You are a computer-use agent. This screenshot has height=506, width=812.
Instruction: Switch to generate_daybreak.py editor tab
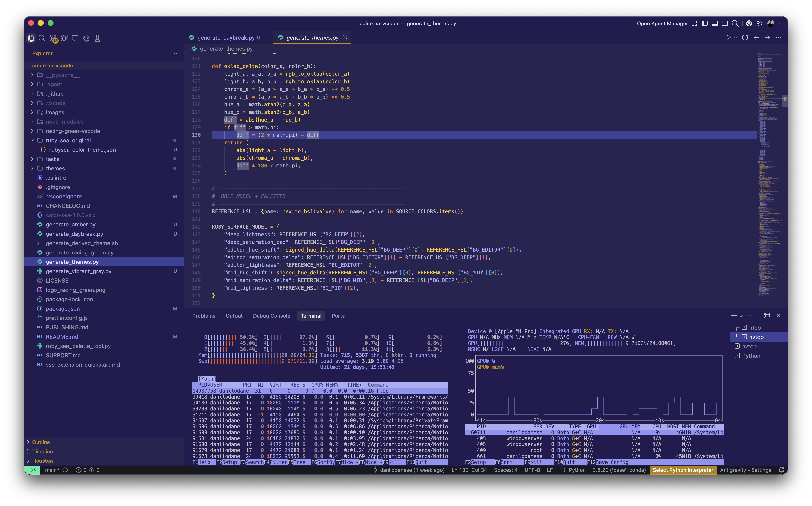click(x=226, y=37)
